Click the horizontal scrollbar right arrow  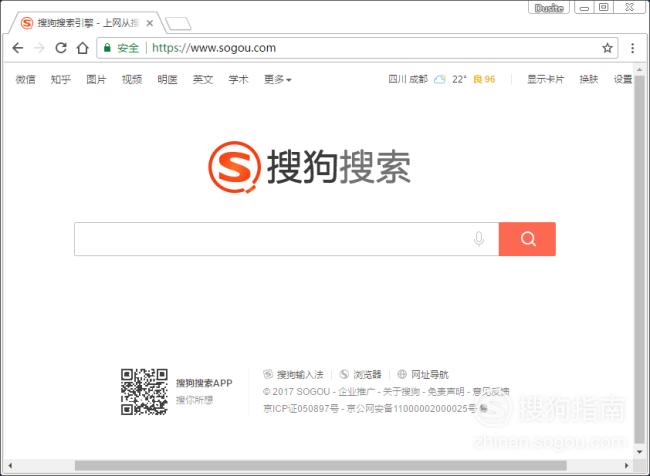(627, 465)
